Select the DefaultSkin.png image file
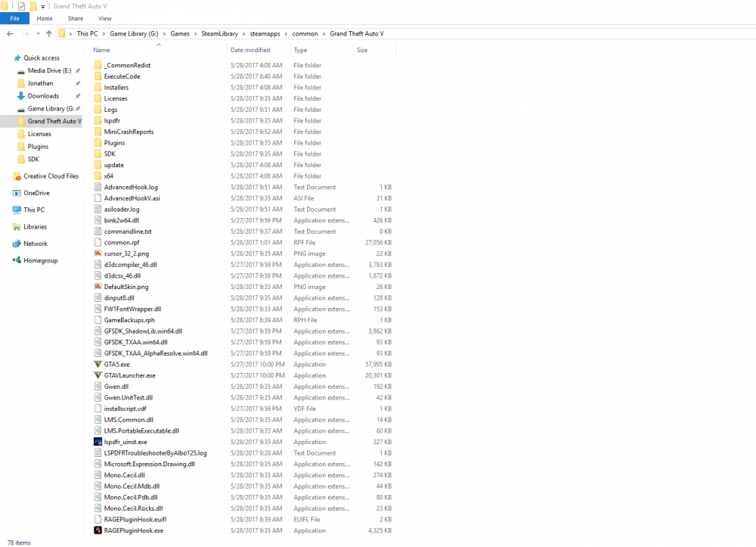This screenshot has height=547, width=756. [x=125, y=287]
